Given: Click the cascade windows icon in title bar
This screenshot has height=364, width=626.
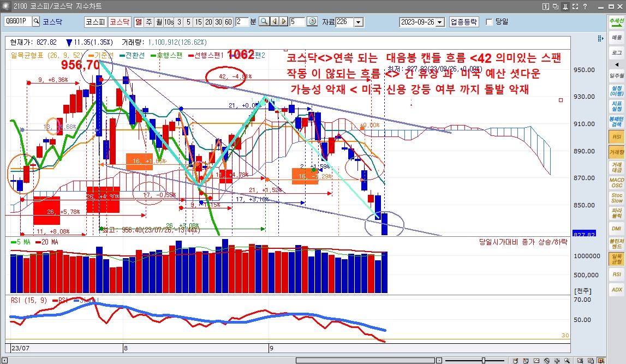Looking at the screenshot, I should pos(556,7).
